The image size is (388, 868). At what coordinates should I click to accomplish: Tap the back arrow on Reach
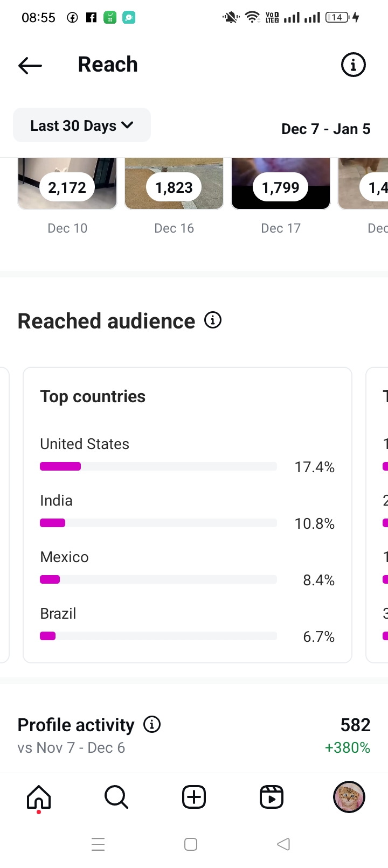coord(30,66)
